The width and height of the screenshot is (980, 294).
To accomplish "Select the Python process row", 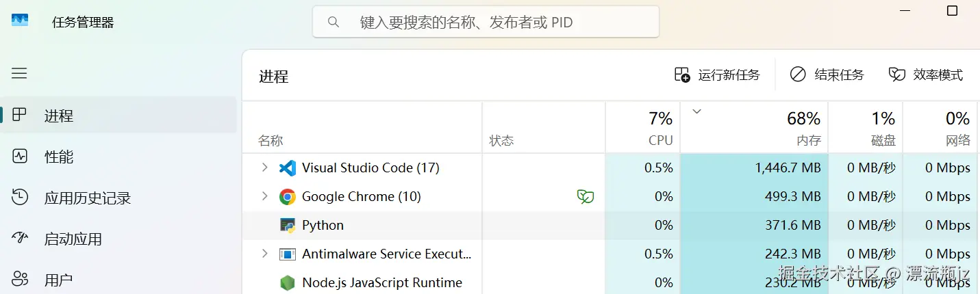I will click(611, 225).
